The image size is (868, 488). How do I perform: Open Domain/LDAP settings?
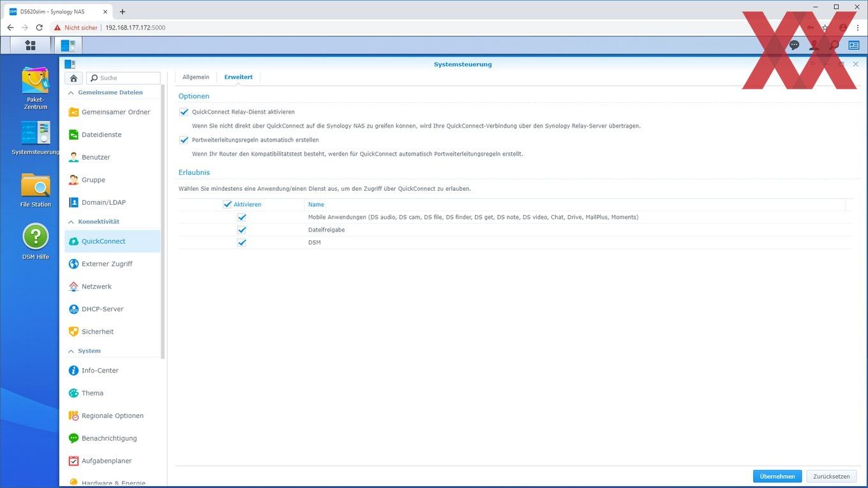pyautogui.click(x=112, y=202)
